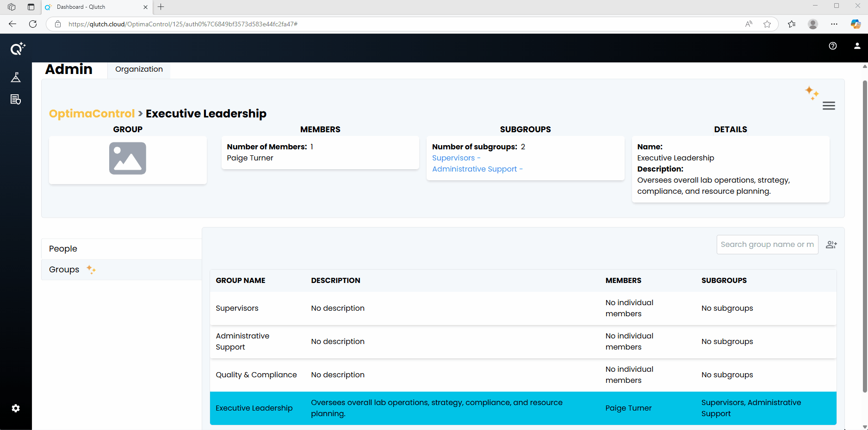Click the MEMBERS column header in table

pyautogui.click(x=623, y=281)
